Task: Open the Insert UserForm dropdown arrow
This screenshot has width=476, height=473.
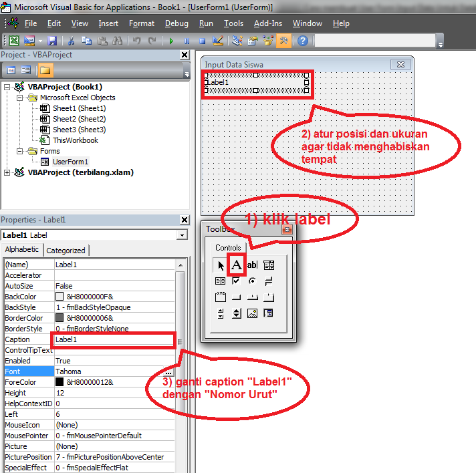Action: (40, 41)
